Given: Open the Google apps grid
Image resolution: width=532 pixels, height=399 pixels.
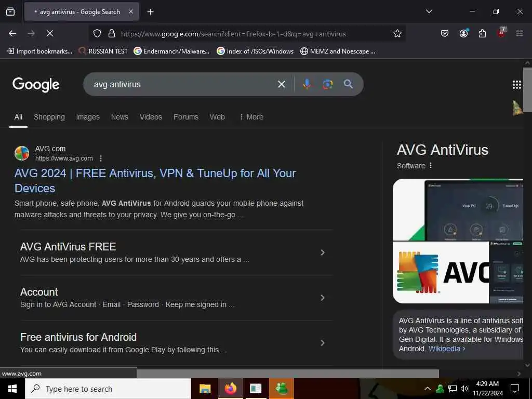Looking at the screenshot, I should click(x=517, y=85).
